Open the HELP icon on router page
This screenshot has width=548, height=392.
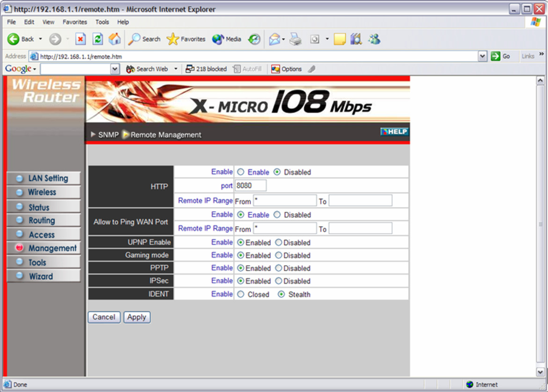point(394,131)
